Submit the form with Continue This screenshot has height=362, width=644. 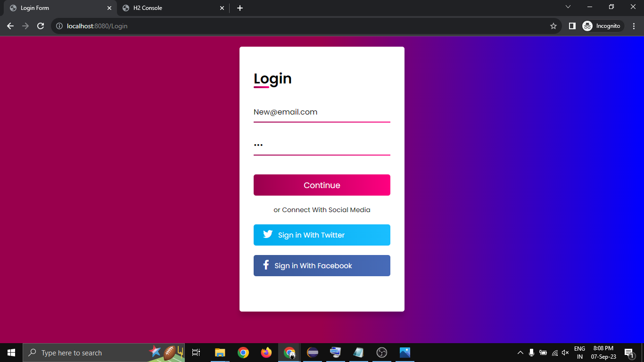pos(322,185)
